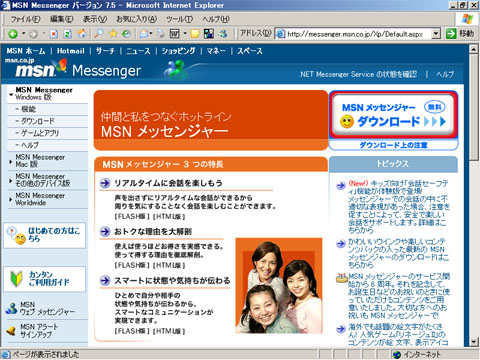This screenshot has height=360, width=480.
Task: Click the arrow icon beside おトクな理由を大解剖
Action: [105, 231]
